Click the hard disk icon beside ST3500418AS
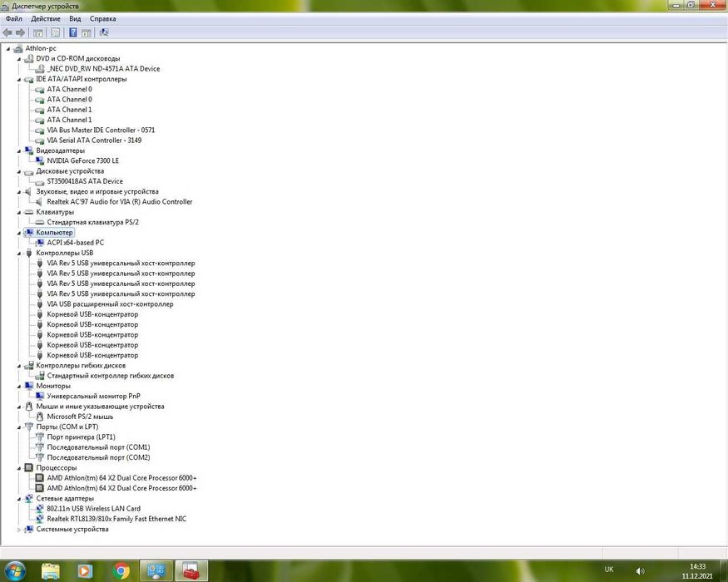Viewport: 728px width, 582px height. click(40, 181)
